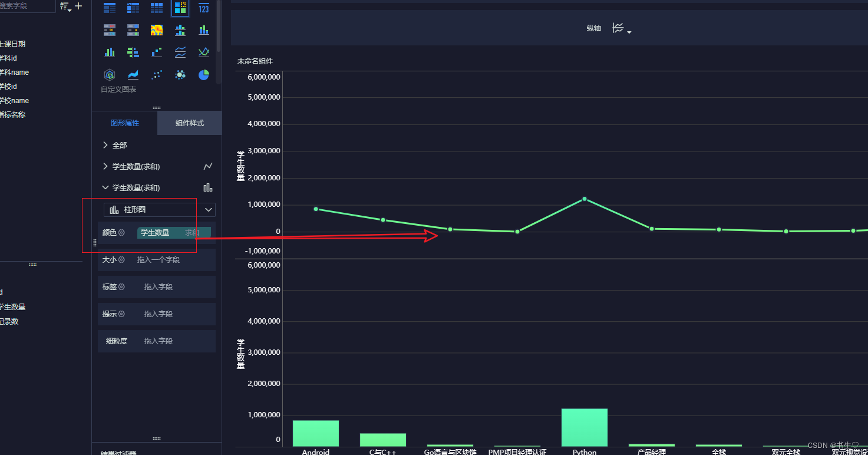Pick the stacked column chart icon

[204, 30]
